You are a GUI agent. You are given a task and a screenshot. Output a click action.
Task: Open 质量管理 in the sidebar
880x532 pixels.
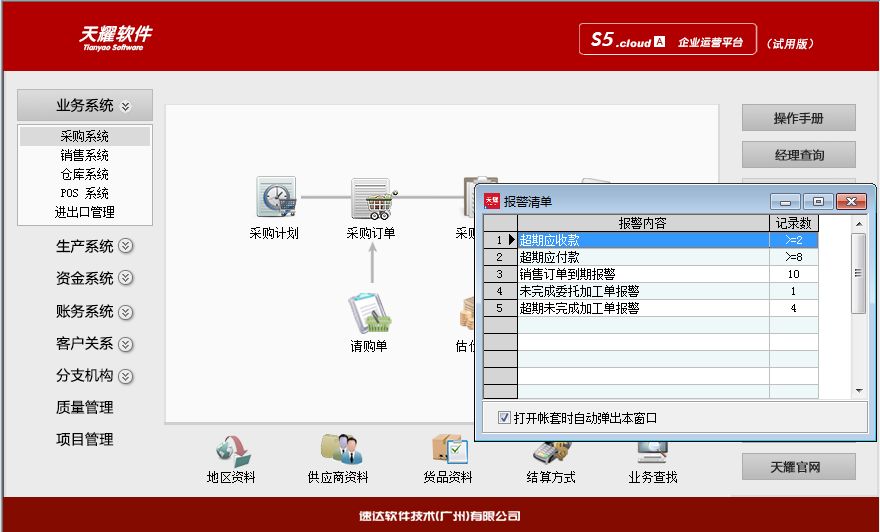pyautogui.click(x=85, y=407)
